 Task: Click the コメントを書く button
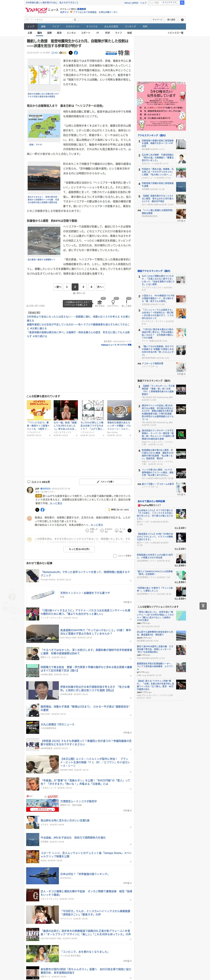point(105,482)
